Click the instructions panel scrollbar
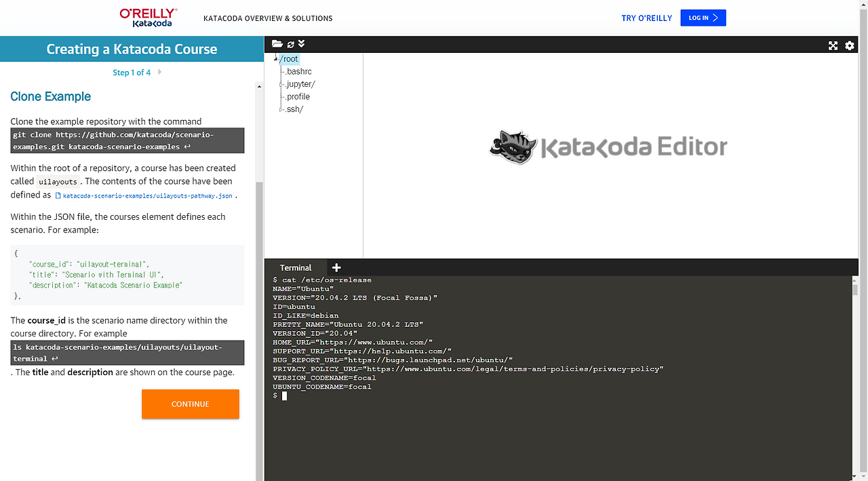868x481 pixels. pos(259,330)
